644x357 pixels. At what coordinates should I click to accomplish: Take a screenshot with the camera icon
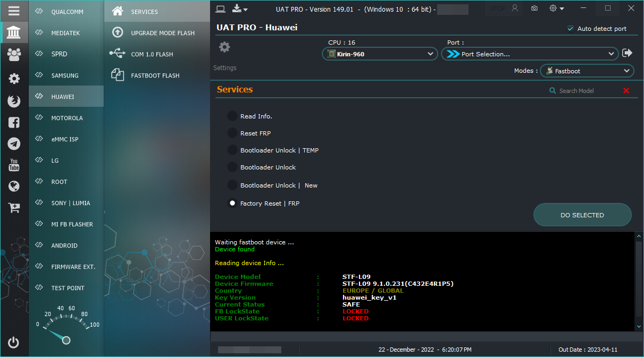click(534, 8)
